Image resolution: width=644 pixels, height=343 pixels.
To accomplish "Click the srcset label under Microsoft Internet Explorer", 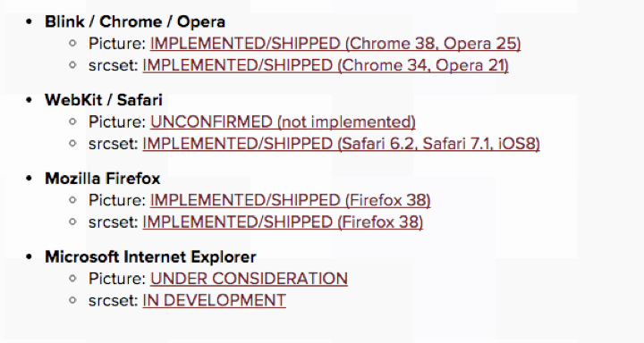I will coord(114,301).
